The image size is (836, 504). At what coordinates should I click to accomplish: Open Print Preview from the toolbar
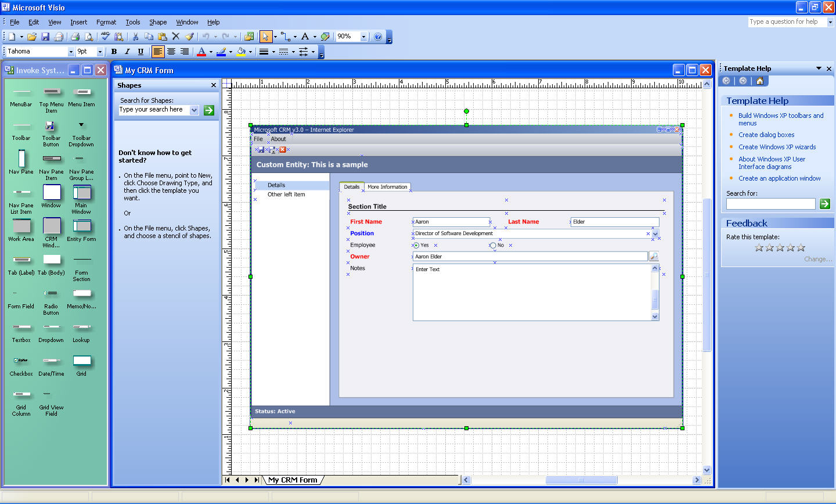pos(89,37)
